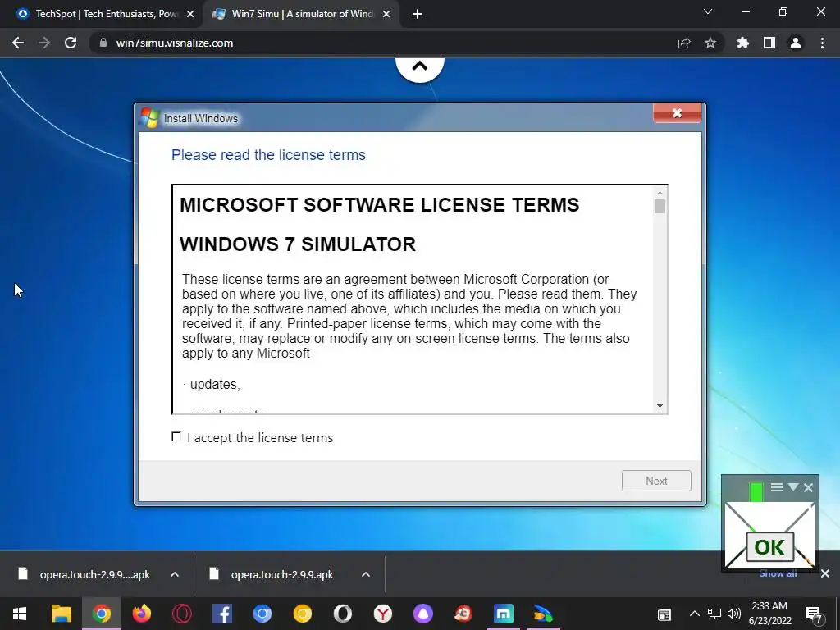Open the clock and calendar 2:33 AM
The height and width of the screenshot is (630, 840).
tap(769, 614)
